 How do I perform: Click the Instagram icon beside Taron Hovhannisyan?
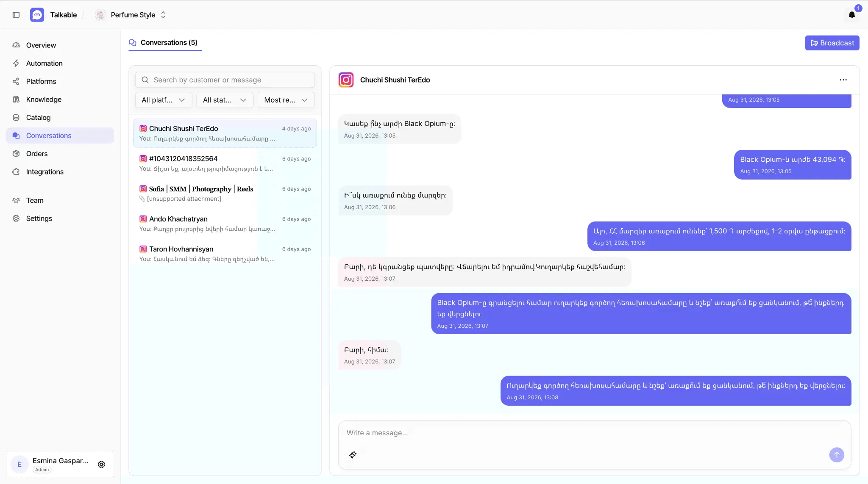point(143,249)
